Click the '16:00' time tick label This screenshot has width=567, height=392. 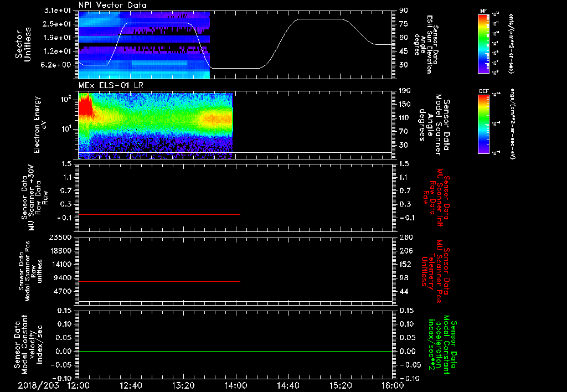(393, 385)
